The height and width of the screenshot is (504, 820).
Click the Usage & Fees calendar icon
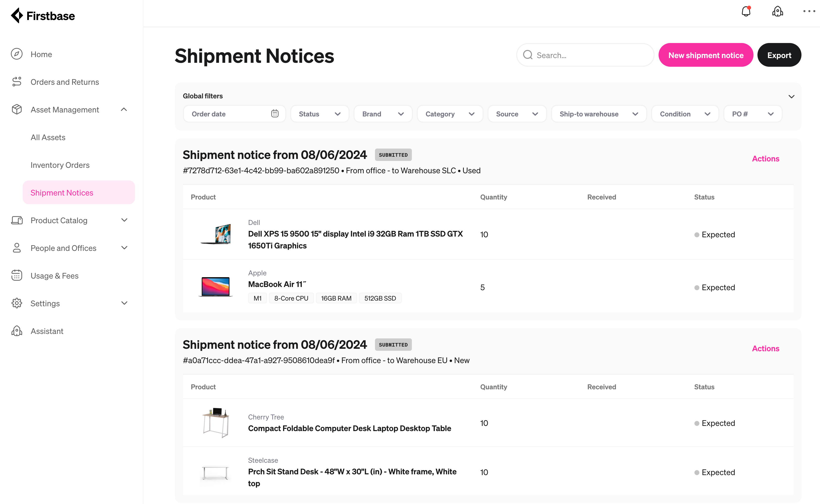(17, 275)
